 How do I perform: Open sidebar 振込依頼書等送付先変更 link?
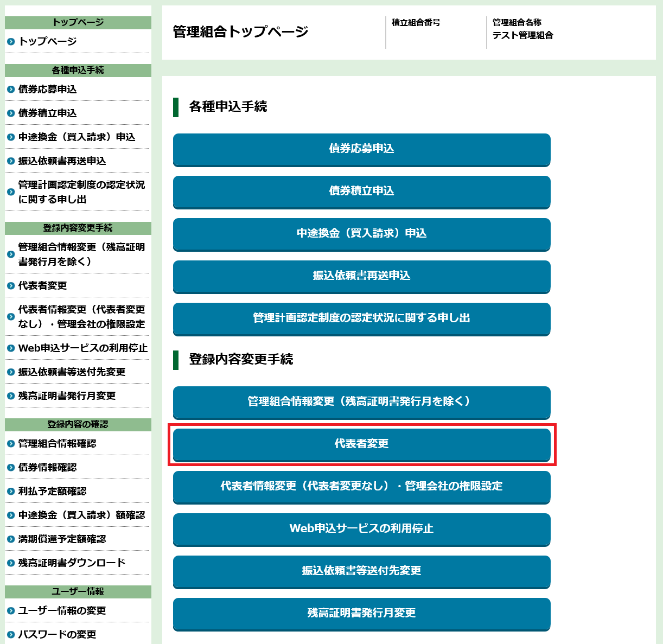72,372
